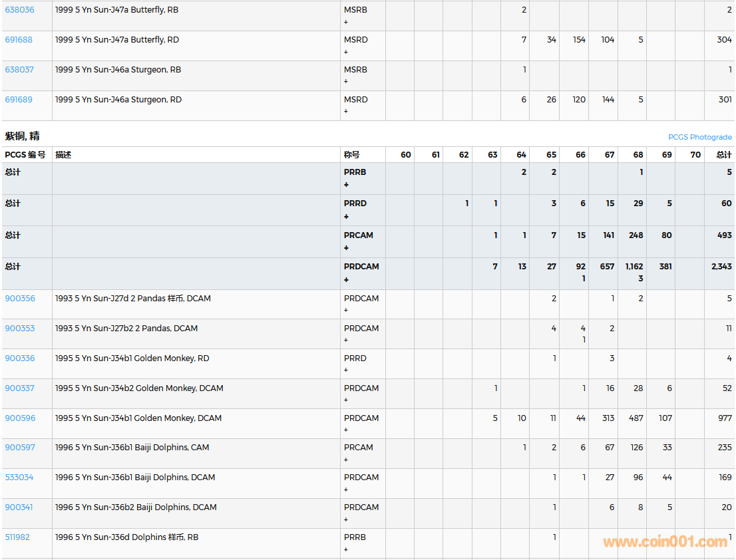The image size is (736, 560).
Task: Expand plus details for 691689 Sturgeon RD row
Action: pos(346,112)
